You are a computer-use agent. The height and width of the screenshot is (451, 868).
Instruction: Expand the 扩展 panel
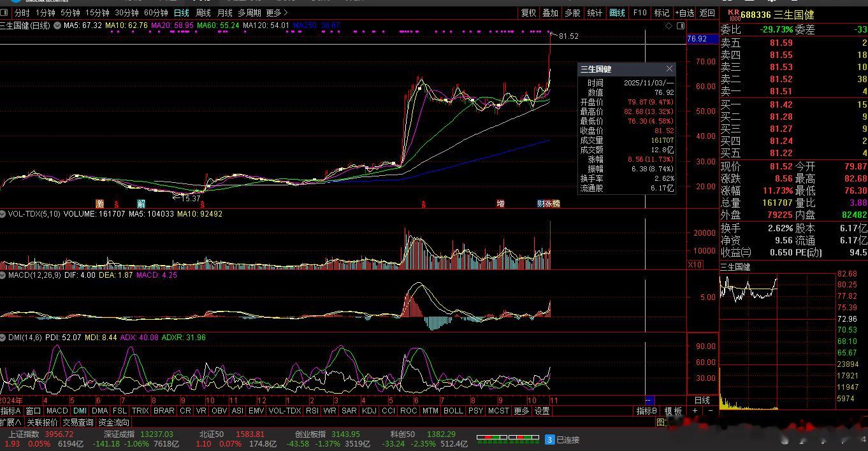11,422
